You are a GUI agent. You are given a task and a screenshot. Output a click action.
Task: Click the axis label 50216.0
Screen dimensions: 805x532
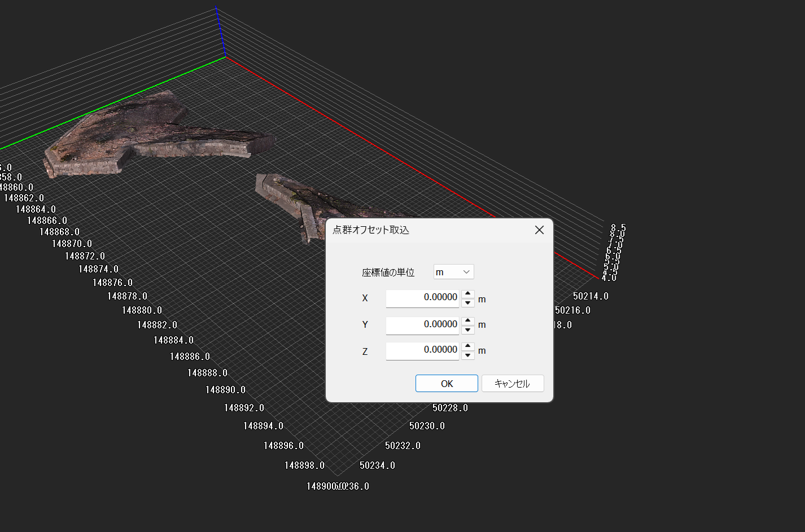click(572, 310)
